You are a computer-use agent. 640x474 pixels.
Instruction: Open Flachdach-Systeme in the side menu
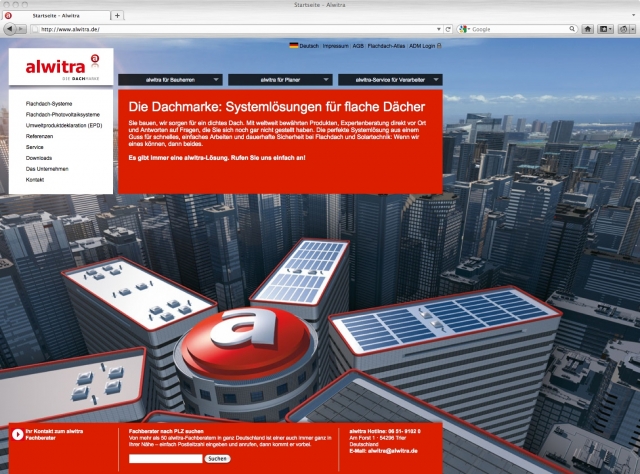(49, 104)
